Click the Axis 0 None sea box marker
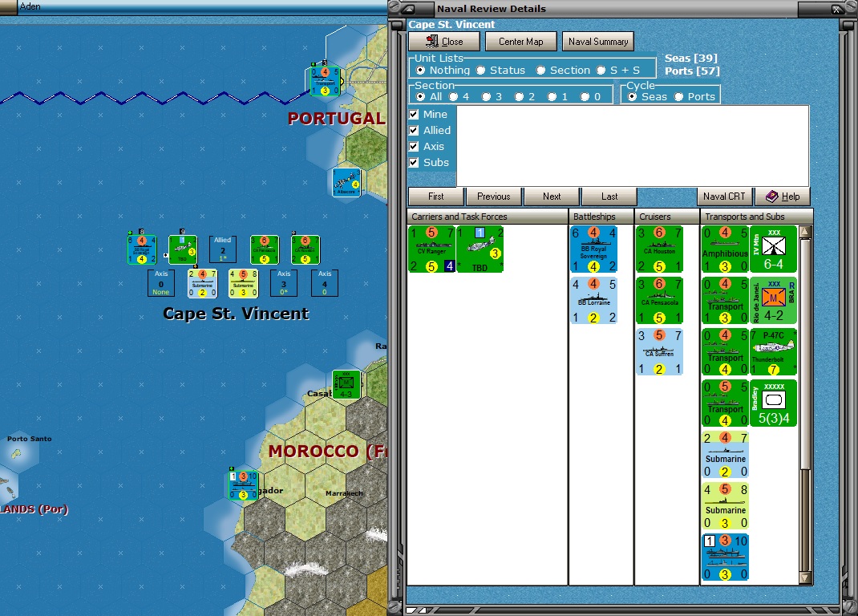 [161, 283]
